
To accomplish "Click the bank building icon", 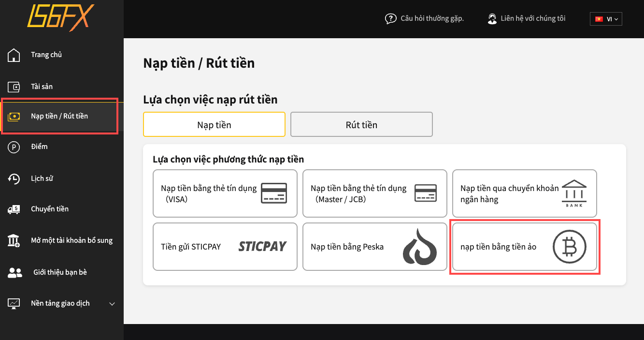I will (x=574, y=193).
